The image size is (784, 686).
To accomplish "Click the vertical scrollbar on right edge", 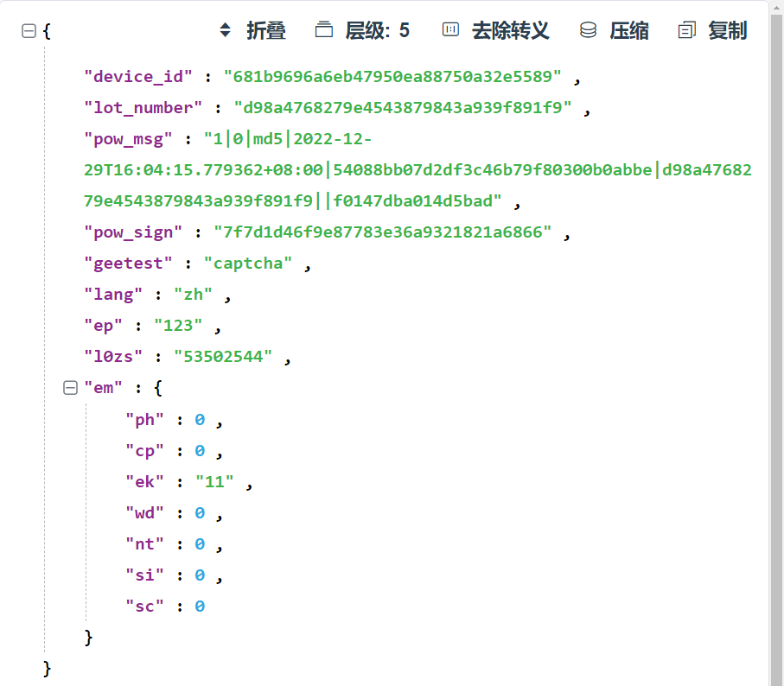I will 776,346.
